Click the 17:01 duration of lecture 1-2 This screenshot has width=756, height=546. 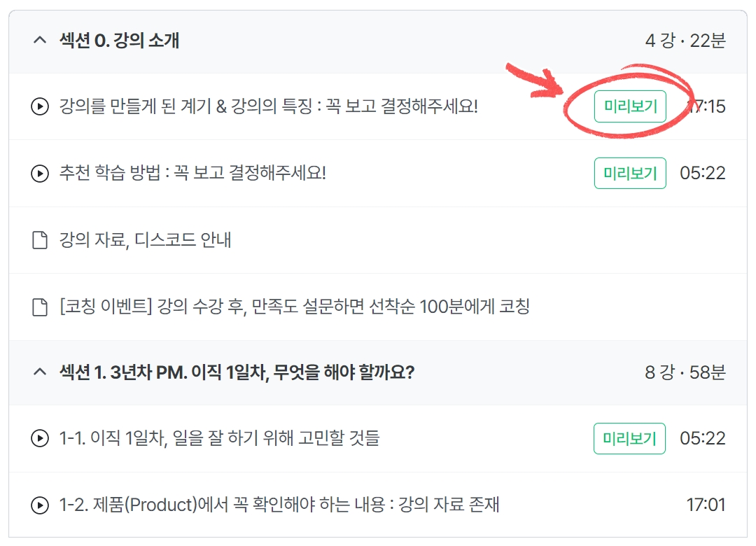pyautogui.click(x=706, y=505)
